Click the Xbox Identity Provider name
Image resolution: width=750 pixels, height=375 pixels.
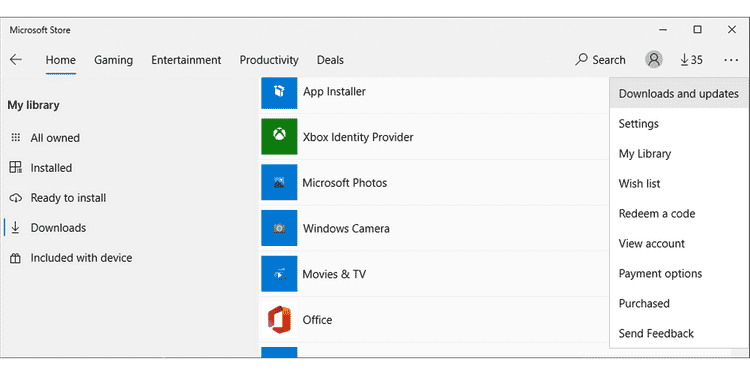pos(358,137)
